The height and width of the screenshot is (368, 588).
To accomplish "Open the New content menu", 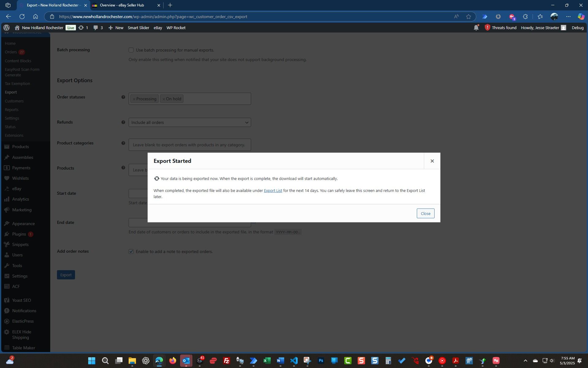I will click(x=116, y=28).
